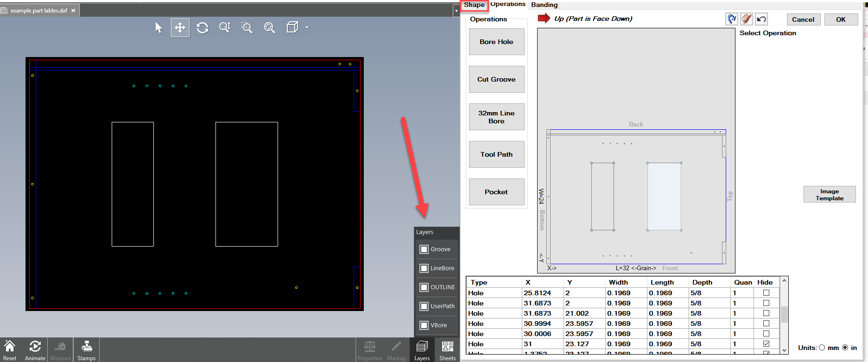Switch to the Operations tab

[x=508, y=4]
